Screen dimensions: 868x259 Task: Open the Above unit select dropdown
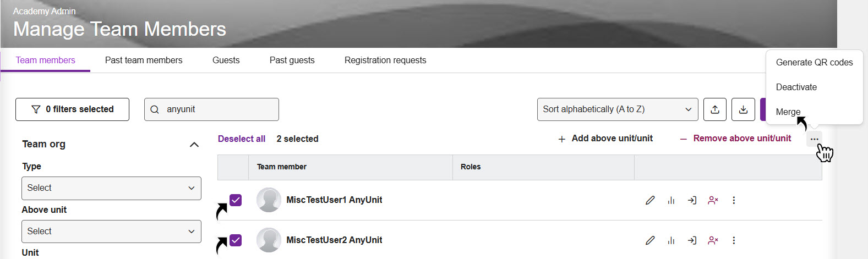tap(111, 232)
